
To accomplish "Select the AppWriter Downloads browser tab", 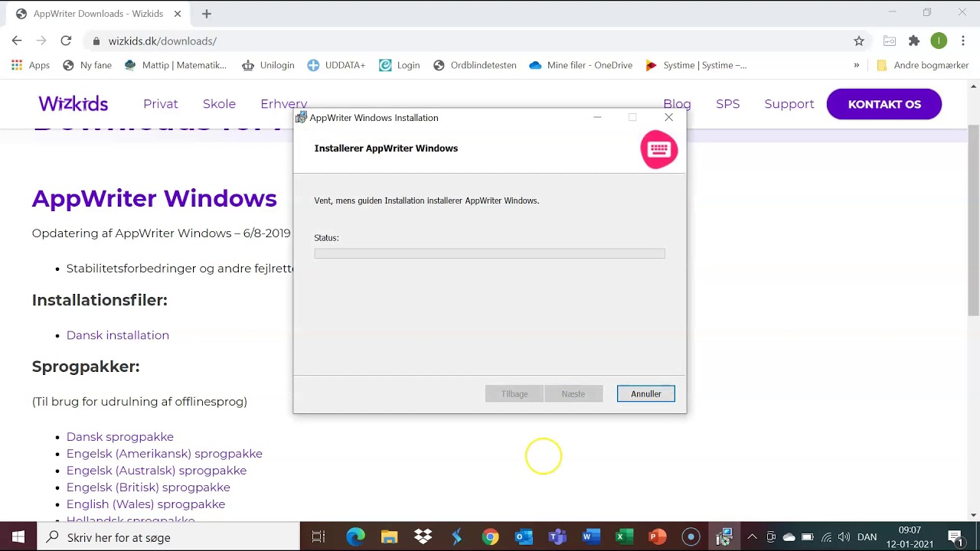I will pos(100,14).
